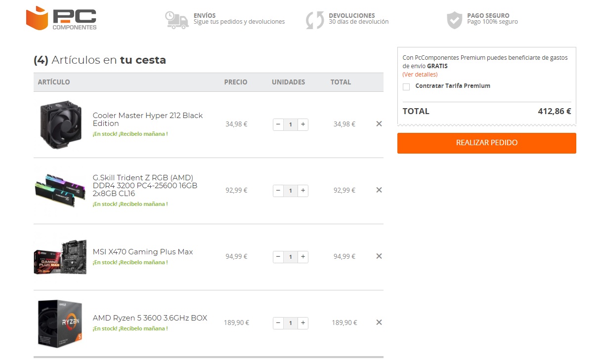Viewport: 601px width, 364px height.
Task: Click the delivery truck shipping icon
Action: tap(177, 20)
